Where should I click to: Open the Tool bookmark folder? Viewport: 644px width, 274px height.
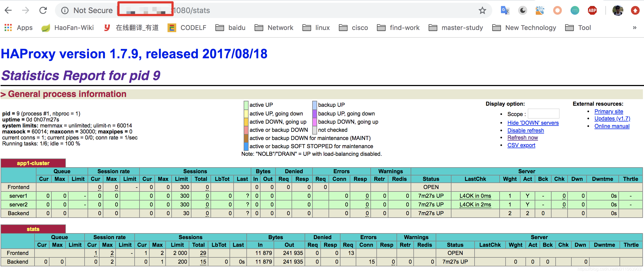[578, 28]
